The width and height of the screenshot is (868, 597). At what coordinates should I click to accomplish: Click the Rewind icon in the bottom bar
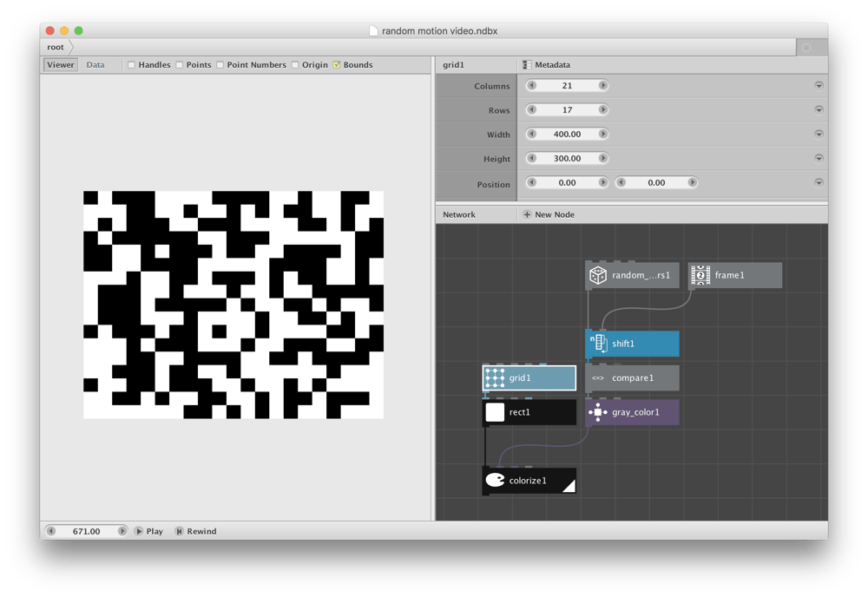tap(179, 531)
